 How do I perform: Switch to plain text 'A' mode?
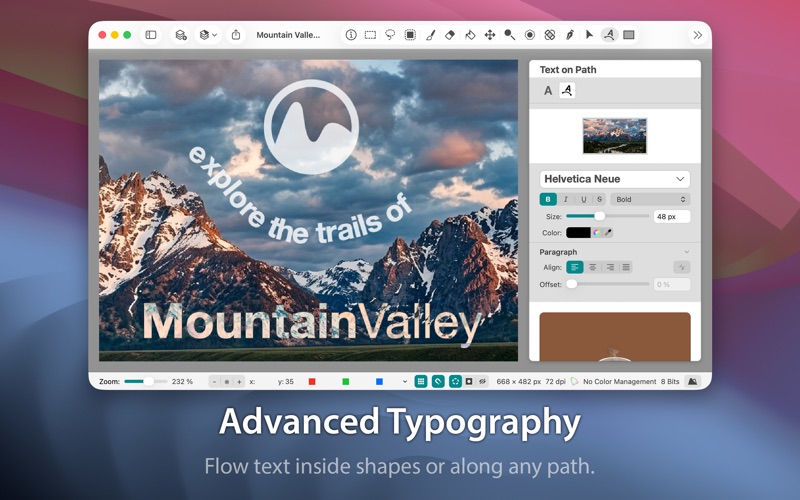(548, 91)
